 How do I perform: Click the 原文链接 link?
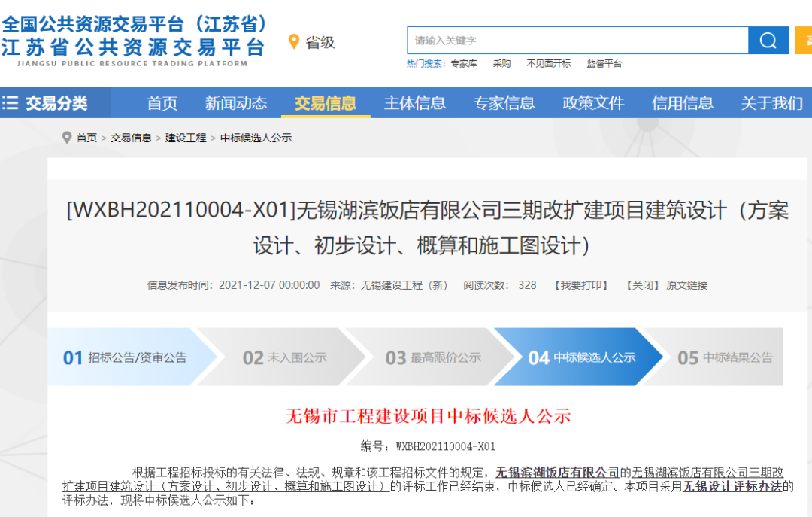click(686, 285)
